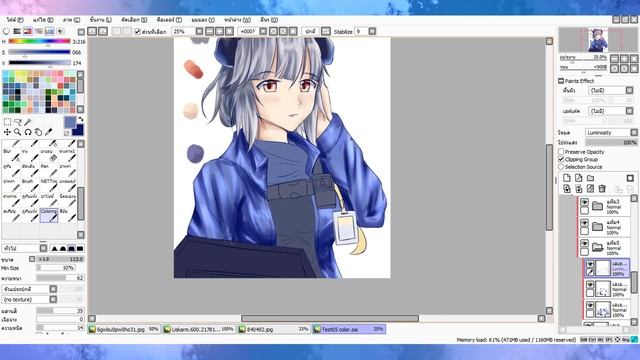Click navigator zoom in plus button

(x=624, y=58)
